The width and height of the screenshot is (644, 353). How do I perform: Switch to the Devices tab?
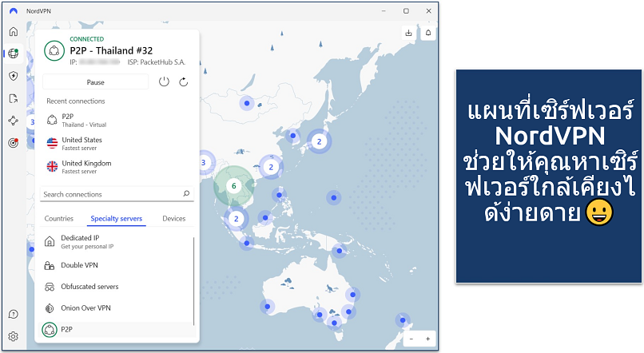(x=173, y=218)
